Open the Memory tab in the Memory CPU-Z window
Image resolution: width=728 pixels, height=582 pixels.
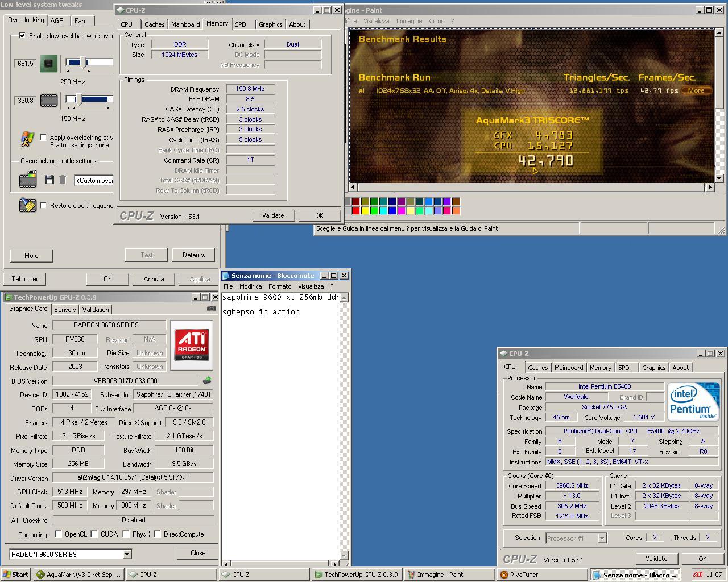(217, 24)
